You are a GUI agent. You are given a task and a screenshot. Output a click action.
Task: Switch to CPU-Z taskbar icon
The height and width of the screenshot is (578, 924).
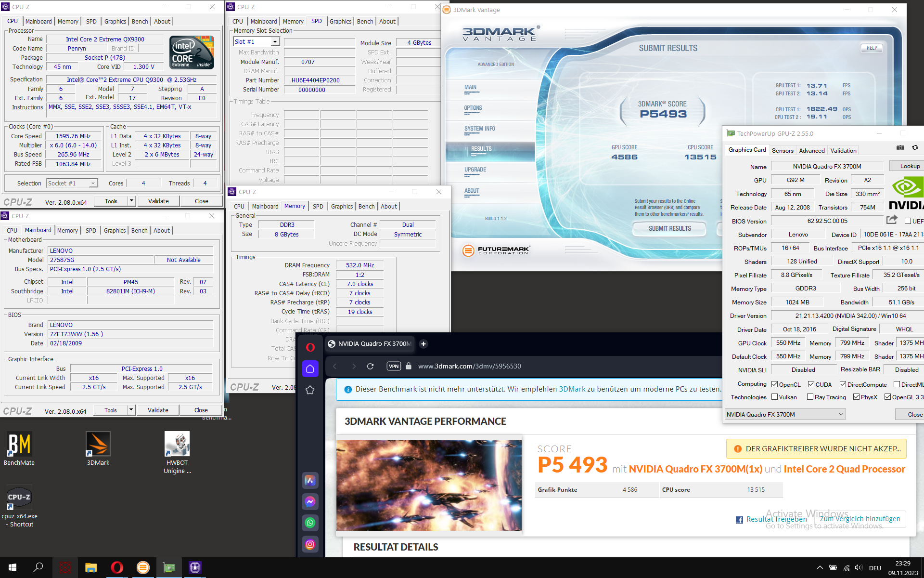point(195,567)
